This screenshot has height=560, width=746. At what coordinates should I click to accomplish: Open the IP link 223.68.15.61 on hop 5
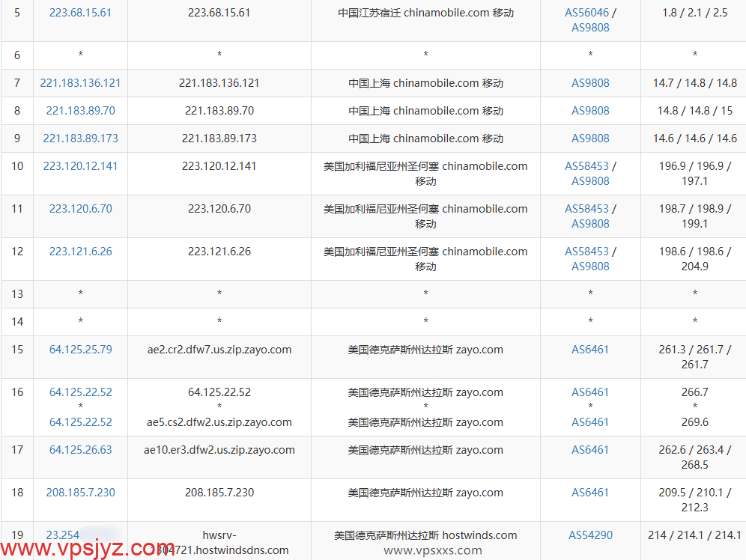pos(80,12)
